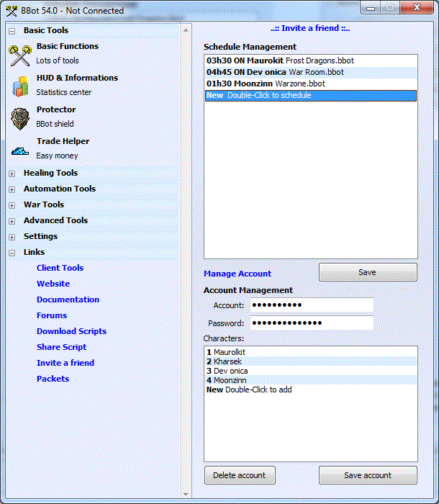Collapse the Basic Tools section
The image size is (439, 504).
tap(12, 31)
